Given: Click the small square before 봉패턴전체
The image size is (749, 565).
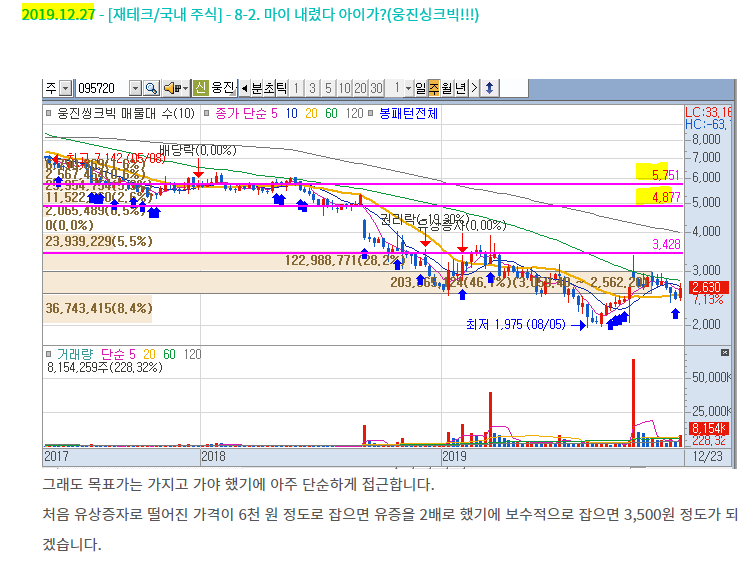Looking at the screenshot, I should click(371, 113).
